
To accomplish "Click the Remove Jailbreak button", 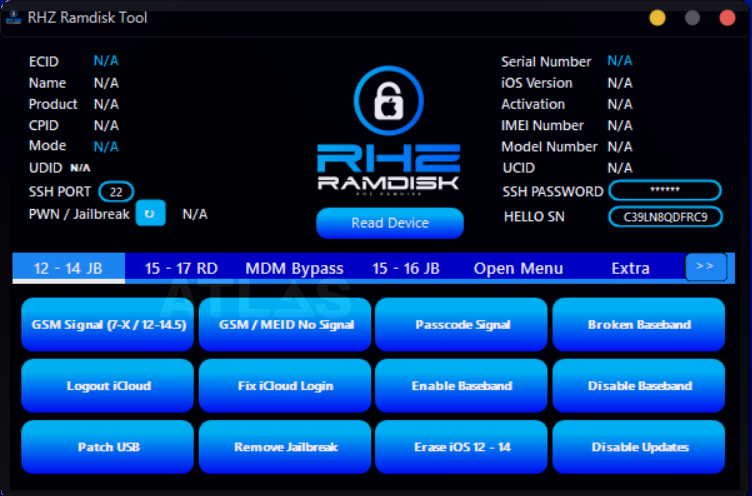I will [285, 447].
